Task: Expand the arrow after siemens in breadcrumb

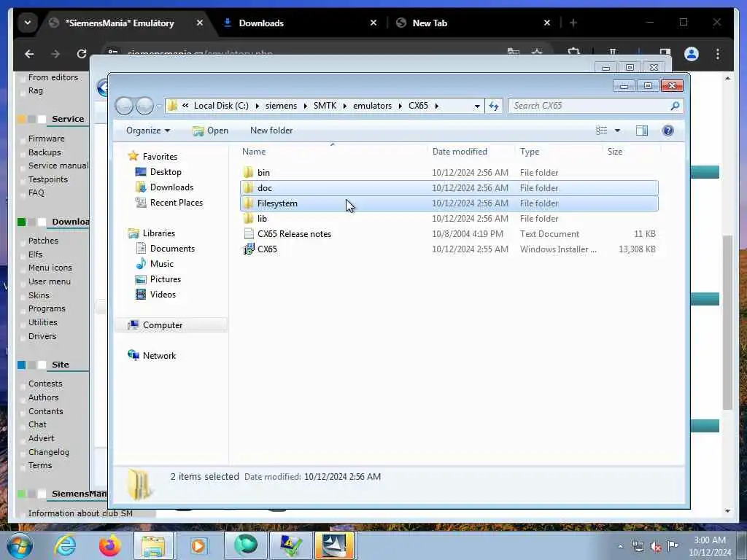Action: click(x=306, y=106)
